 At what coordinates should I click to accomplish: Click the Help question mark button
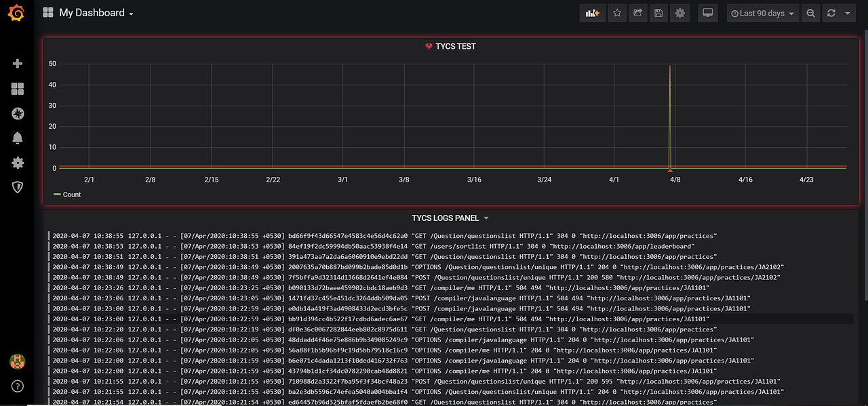[18, 386]
